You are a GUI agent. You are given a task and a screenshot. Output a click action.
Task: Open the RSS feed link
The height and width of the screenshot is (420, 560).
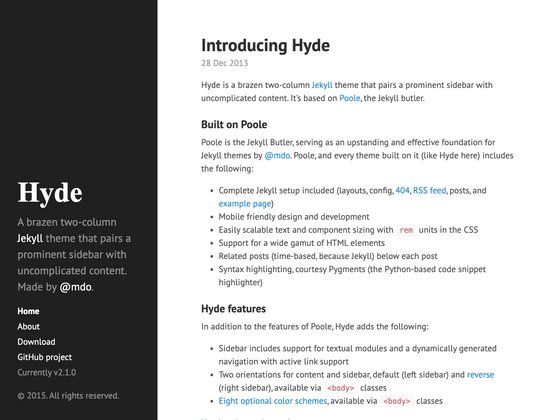430,190
